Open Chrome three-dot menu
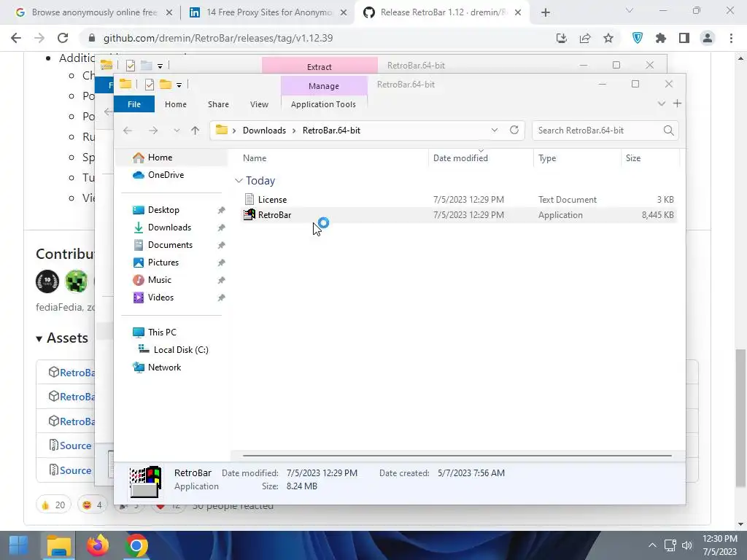 tap(731, 38)
